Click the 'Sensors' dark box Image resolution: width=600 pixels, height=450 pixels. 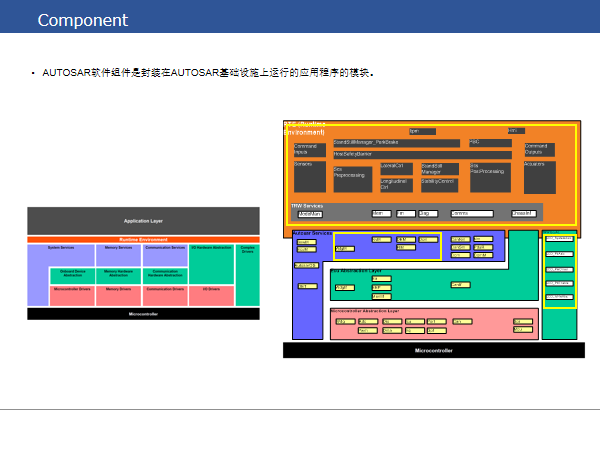[310, 176]
